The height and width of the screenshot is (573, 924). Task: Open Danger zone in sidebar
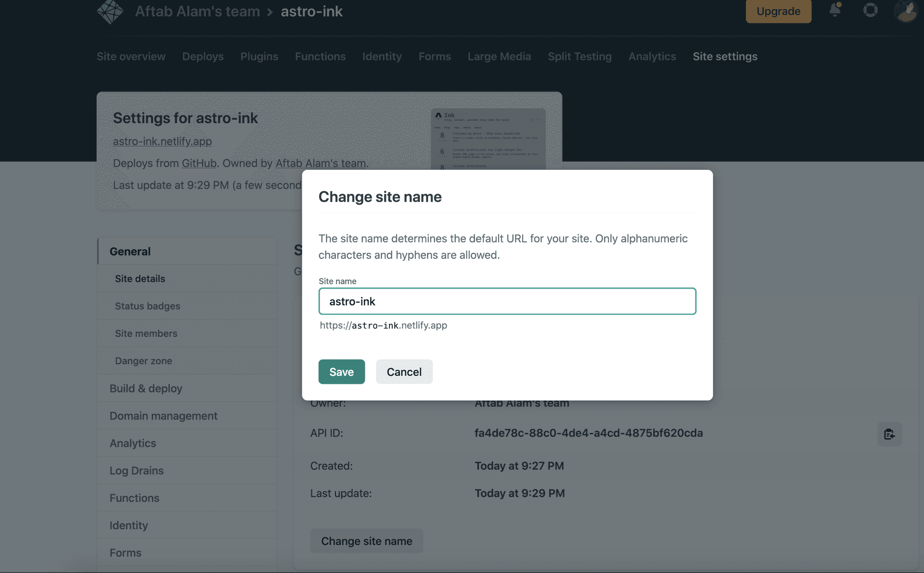pyautogui.click(x=187, y=361)
